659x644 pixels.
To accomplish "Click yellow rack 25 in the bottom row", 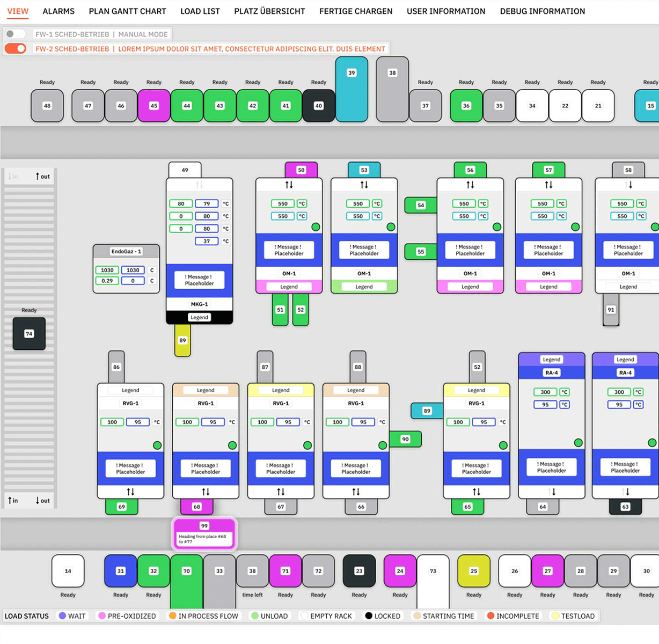I will pyautogui.click(x=473, y=571).
